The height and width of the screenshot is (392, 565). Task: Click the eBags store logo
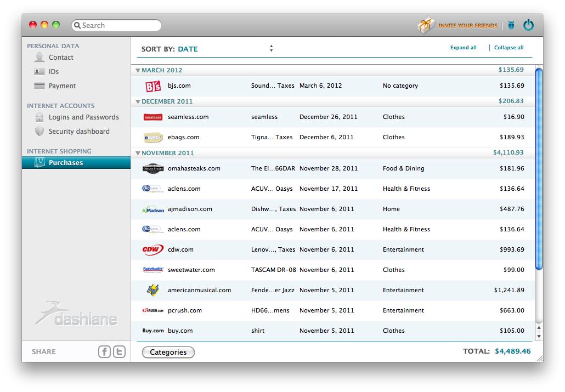pyautogui.click(x=153, y=137)
